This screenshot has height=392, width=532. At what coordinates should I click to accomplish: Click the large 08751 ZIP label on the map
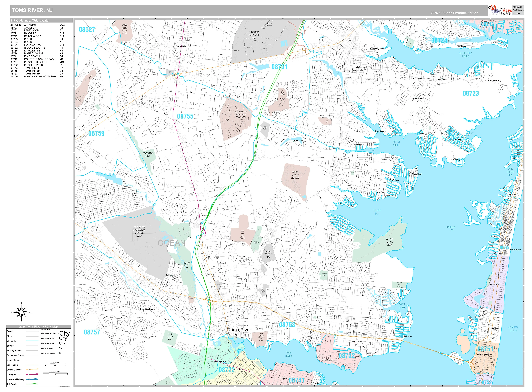coord(485,349)
